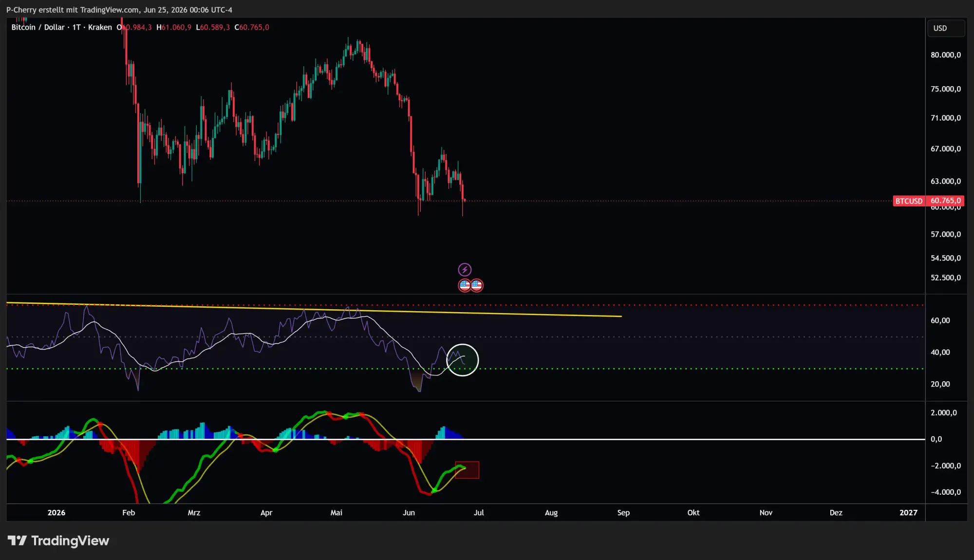This screenshot has width=974, height=560.
Task: Click the 71.000,0 price axis label
Action: 946,118
